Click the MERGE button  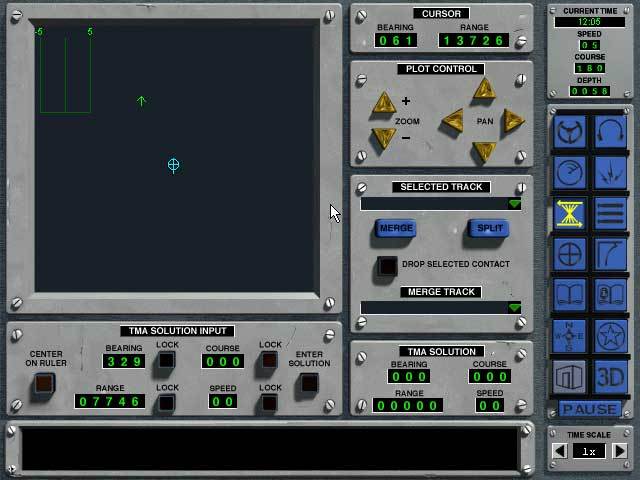click(x=396, y=228)
